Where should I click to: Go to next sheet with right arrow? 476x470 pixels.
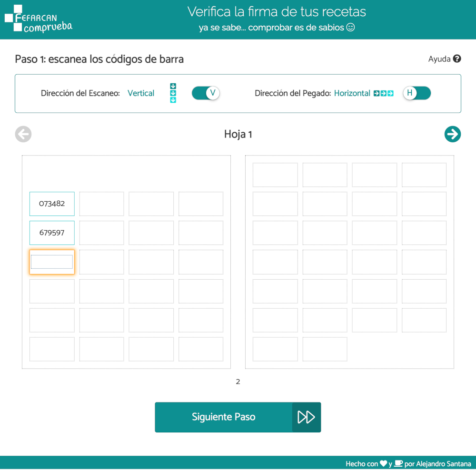point(452,135)
